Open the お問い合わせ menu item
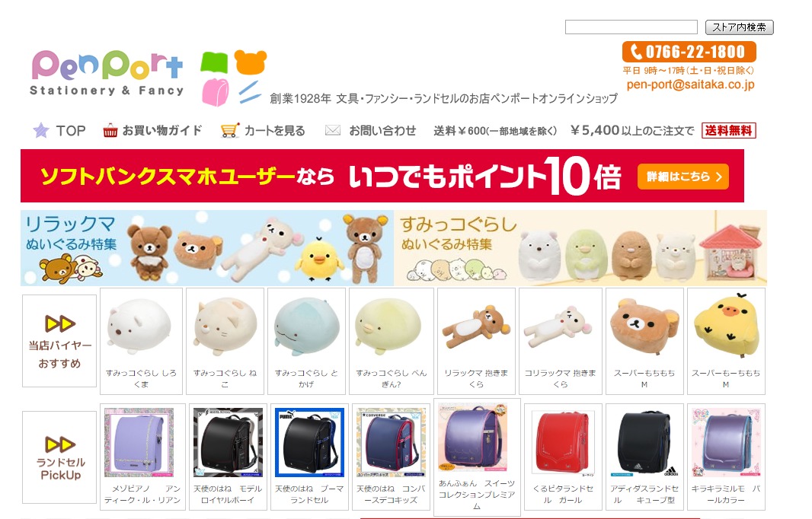This screenshot has height=519, width=812. pos(382,131)
